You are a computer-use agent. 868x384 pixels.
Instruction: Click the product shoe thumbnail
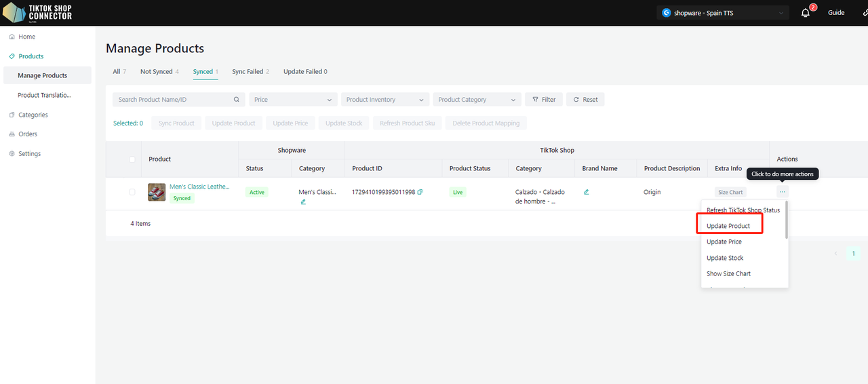(157, 192)
